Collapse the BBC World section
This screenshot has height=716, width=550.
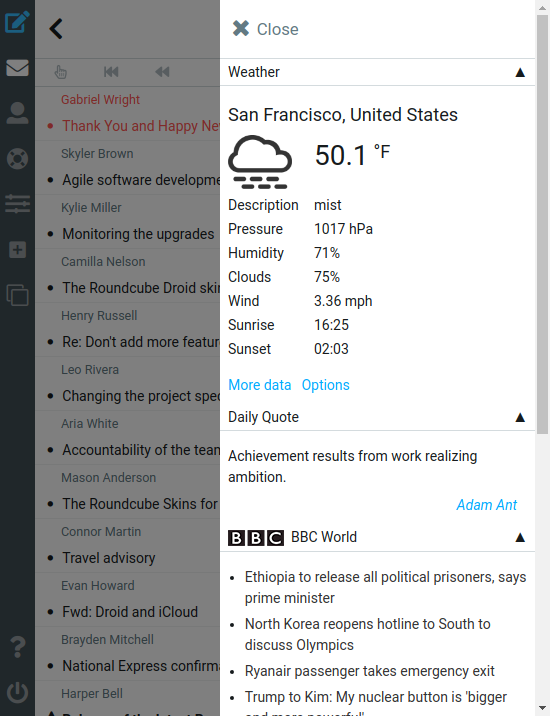pyautogui.click(x=520, y=537)
